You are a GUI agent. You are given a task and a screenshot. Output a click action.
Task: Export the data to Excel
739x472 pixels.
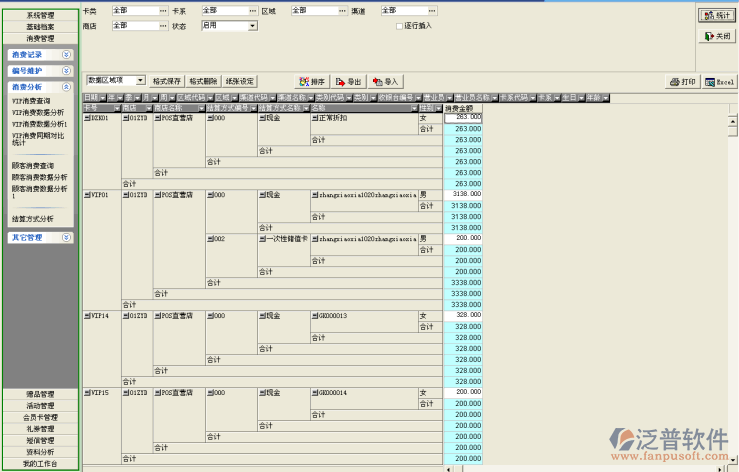click(x=719, y=81)
